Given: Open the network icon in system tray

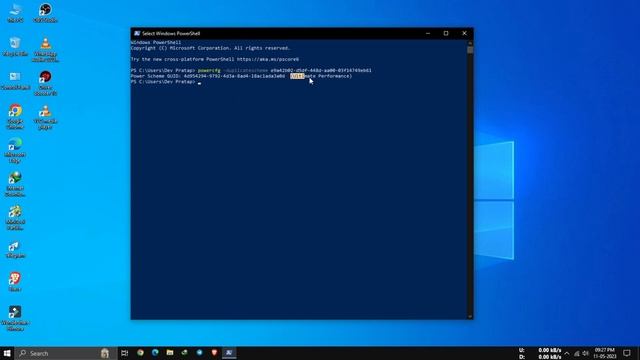Looking at the screenshot, I should pos(577,353).
